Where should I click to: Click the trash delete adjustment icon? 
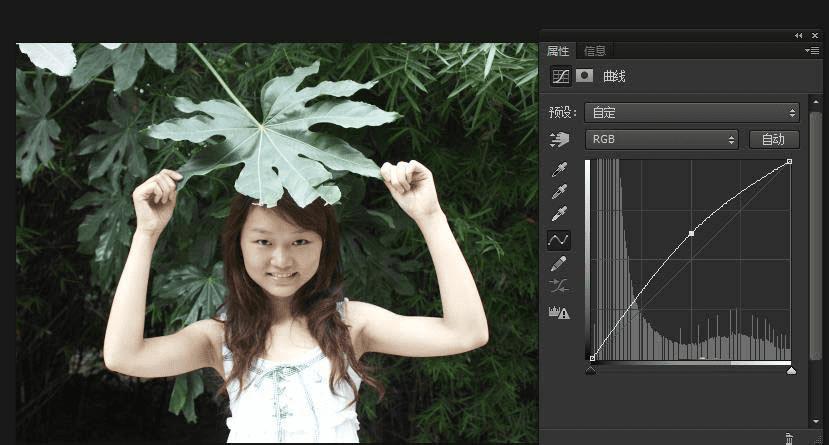tap(789, 438)
